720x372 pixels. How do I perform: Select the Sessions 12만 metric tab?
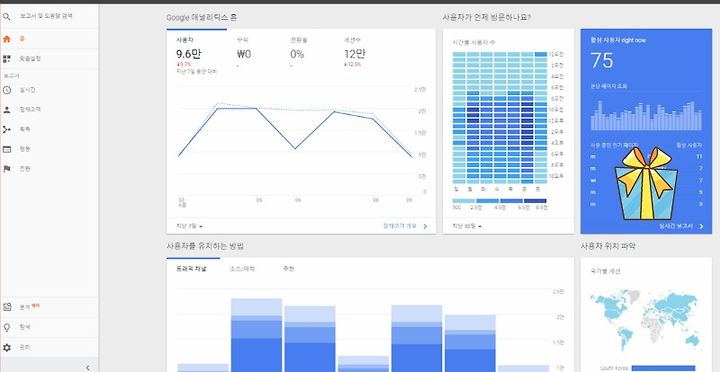tap(354, 52)
